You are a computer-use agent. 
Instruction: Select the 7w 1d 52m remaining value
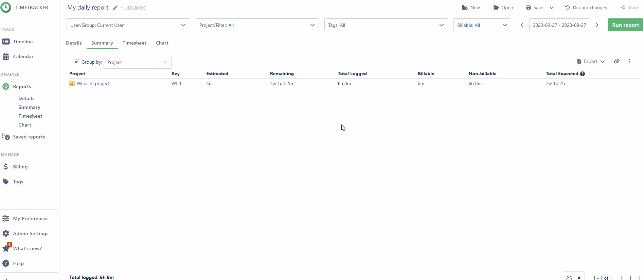tap(282, 83)
